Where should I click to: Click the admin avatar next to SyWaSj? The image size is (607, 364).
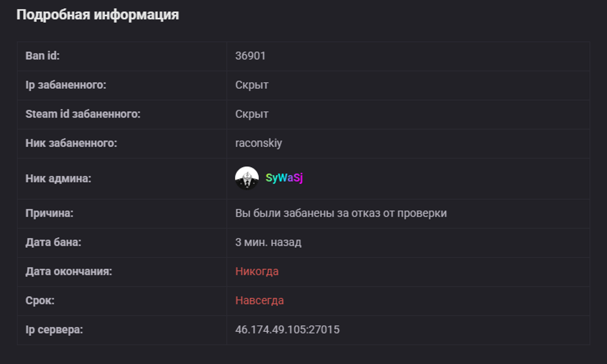247,178
